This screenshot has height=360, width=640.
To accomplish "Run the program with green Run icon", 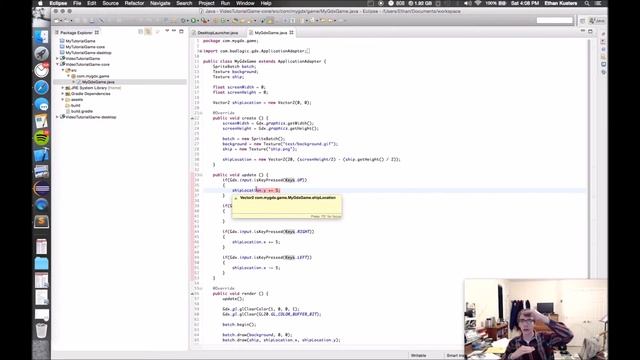I will (x=194, y=20).
